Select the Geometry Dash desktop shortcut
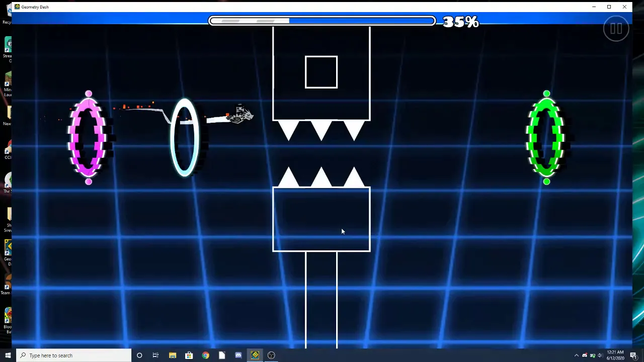 coord(7,253)
